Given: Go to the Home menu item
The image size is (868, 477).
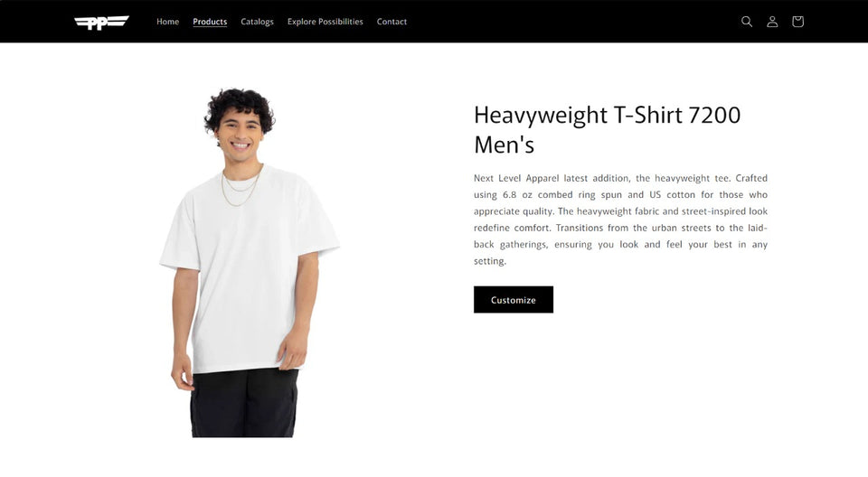Looking at the screenshot, I should pos(168,22).
